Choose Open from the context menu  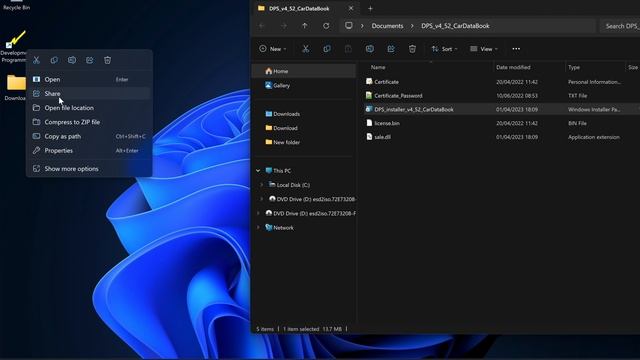(89, 79)
